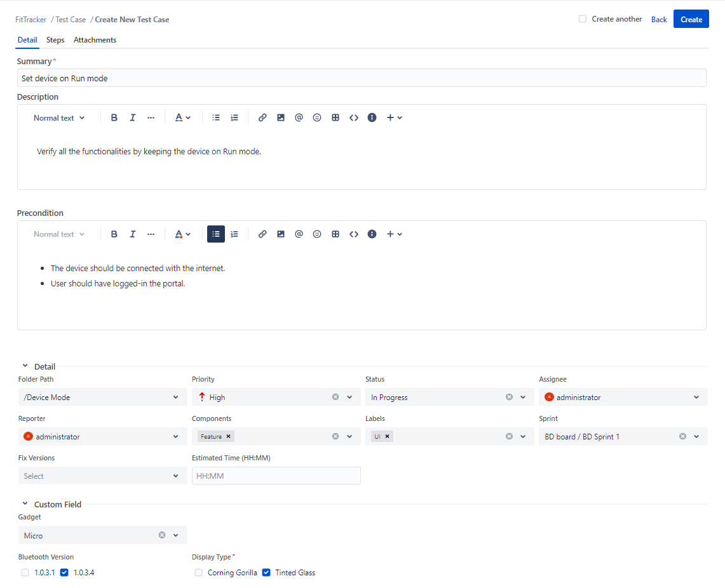The image size is (725, 588).
Task: Insert an image in the Description editor
Action: 280,117
